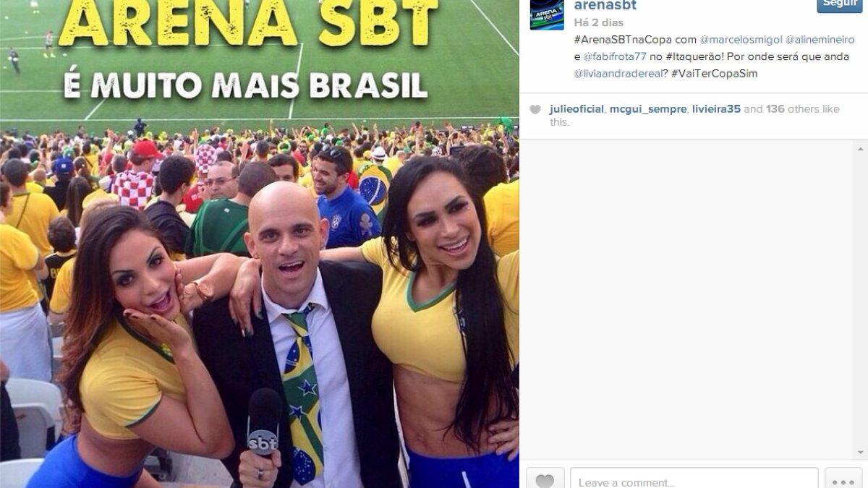This screenshot has height=488, width=868.
Task: Click the arenasbt profile avatar thumbnail
Action: (547, 14)
